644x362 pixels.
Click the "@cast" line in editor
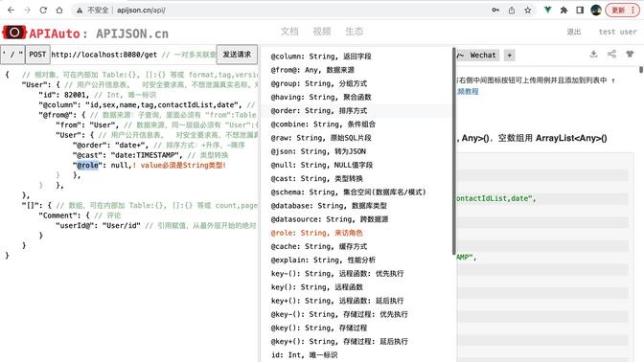pos(150,155)
